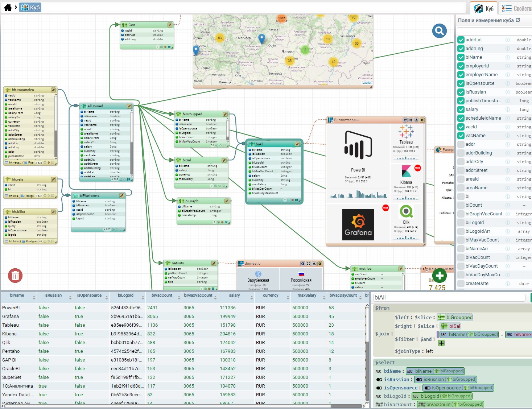The width and height of the screenshot is (532, 409).
Task: Edit the biPlatforms node with pencil icon
Action: pyautogui.click(x=121, y=195)
